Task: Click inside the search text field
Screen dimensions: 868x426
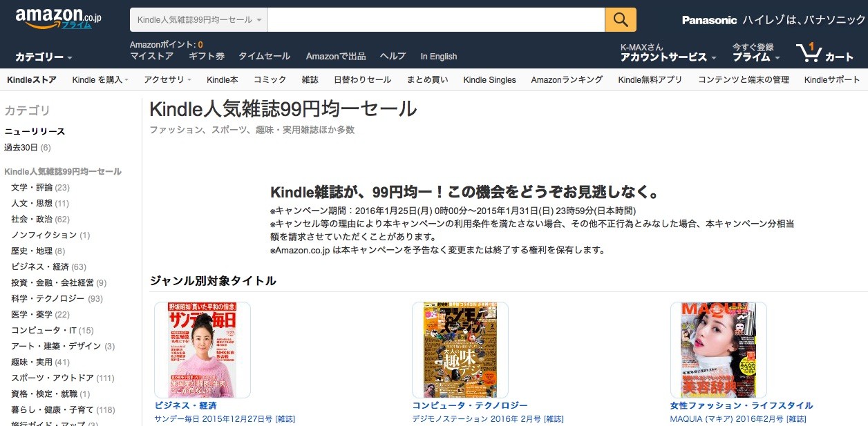Action: [x=436, y=20]
